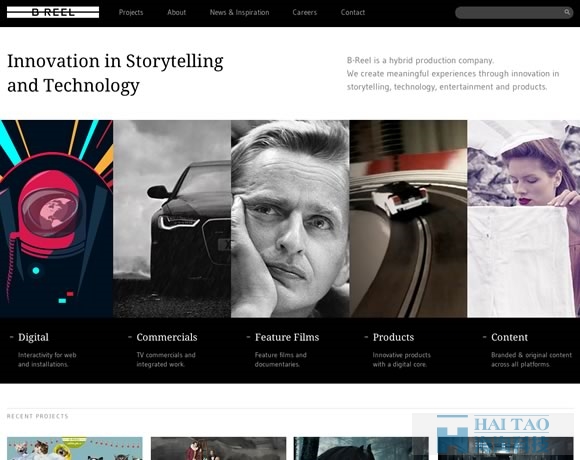Click the Digital category heading

coord(33,337)
